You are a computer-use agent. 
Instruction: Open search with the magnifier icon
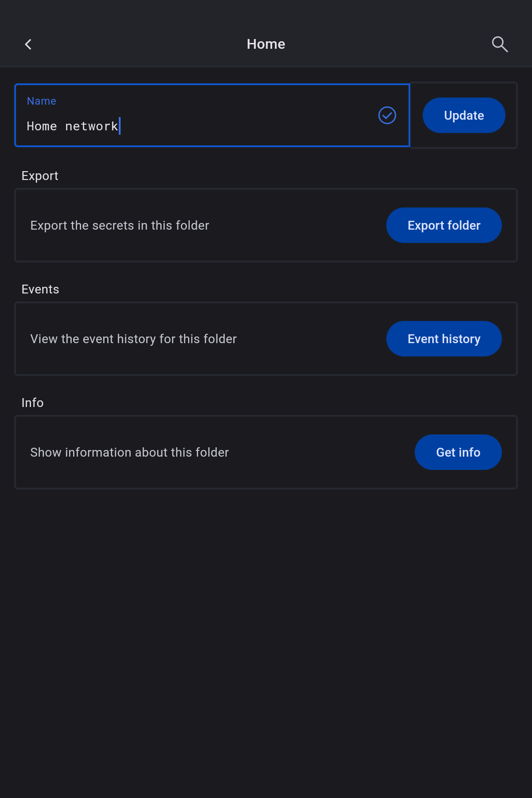click(500, 44)
